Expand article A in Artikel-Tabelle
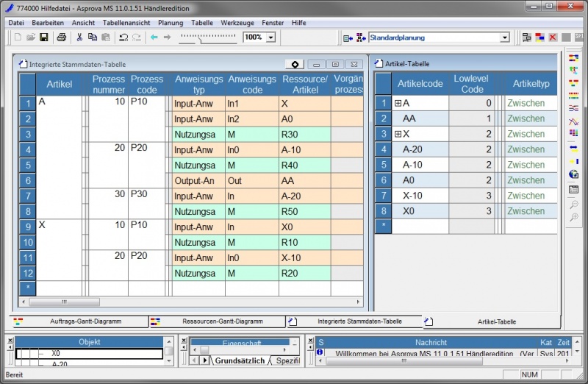The image size is (588, 384). click(398, 104)
